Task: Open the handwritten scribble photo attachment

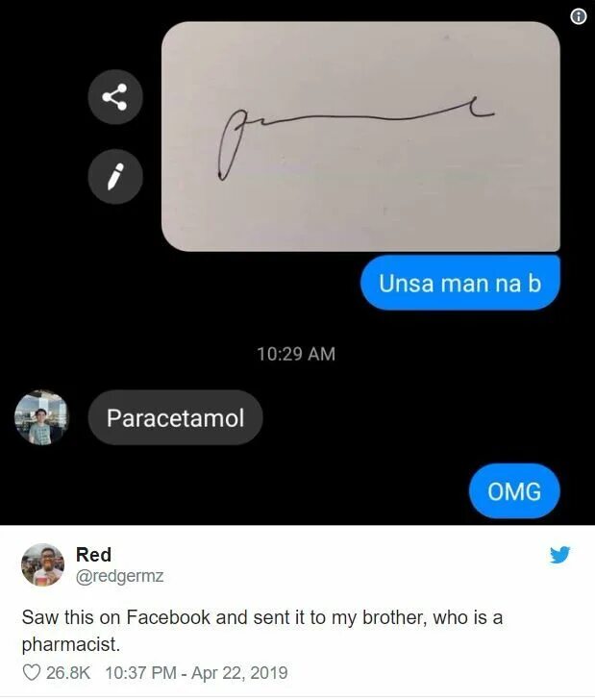Action: 360,137
